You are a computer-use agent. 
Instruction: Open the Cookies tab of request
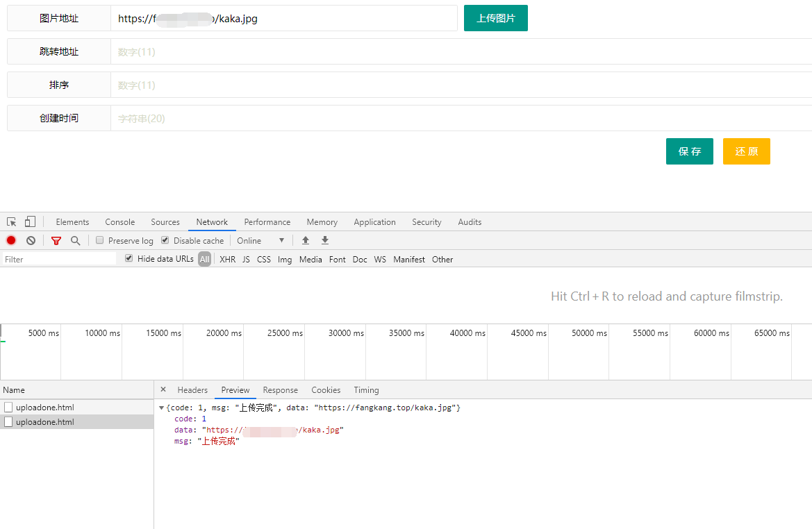(x=326, y=390)
